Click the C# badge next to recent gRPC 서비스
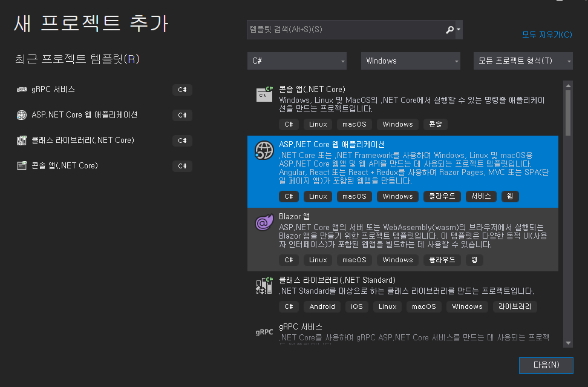This screenshot has width=588, height=387. [182, 90]
